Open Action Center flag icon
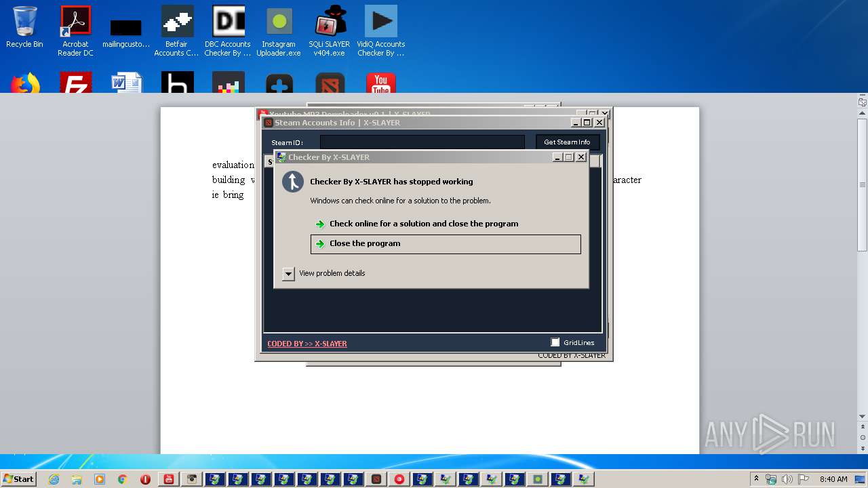The width and height of the screenshot is (868, 488). (x=804, y=479)
